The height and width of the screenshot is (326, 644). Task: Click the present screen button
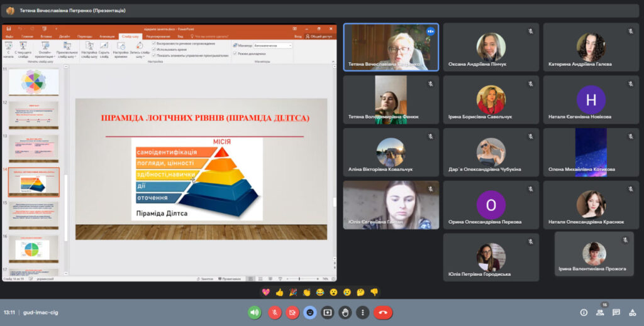(327, 312)
